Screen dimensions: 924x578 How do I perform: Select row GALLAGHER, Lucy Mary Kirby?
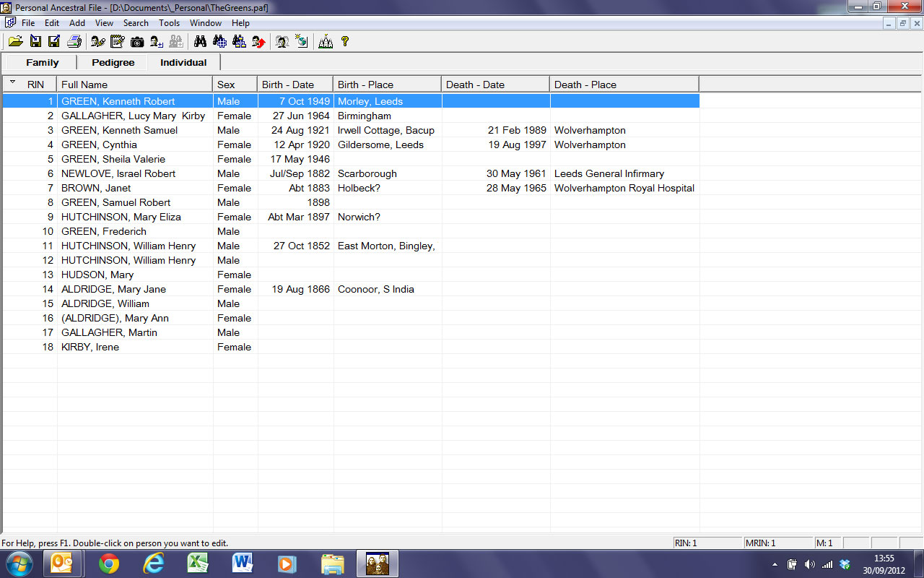click(351, 116)
